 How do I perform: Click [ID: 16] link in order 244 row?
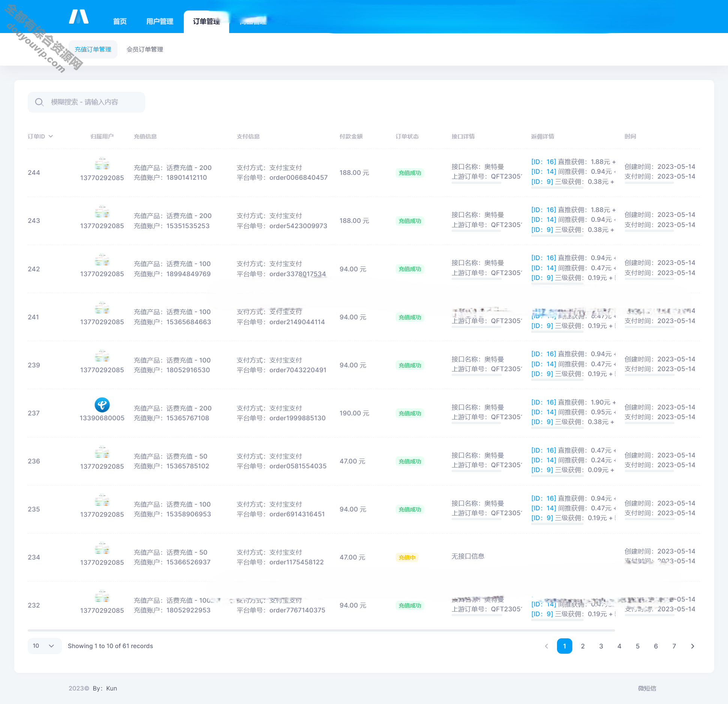(x=543, y=162)
